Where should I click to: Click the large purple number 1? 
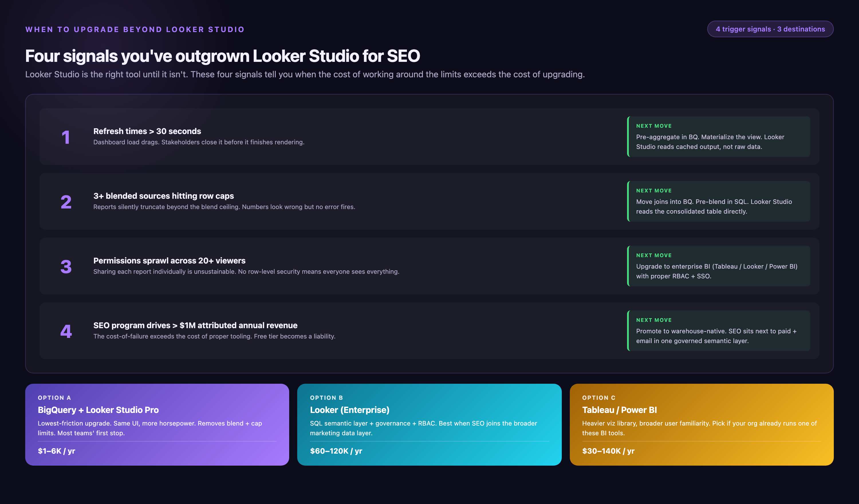pyautogui.click(x=66, y=137)
